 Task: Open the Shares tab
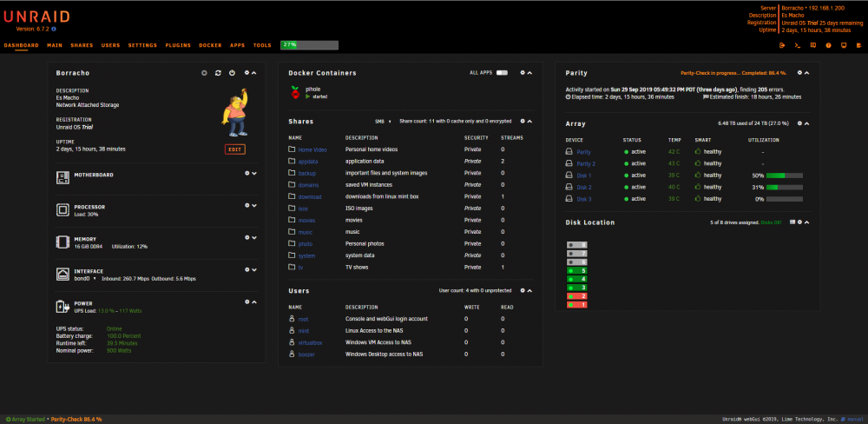[x=82, y=45]
